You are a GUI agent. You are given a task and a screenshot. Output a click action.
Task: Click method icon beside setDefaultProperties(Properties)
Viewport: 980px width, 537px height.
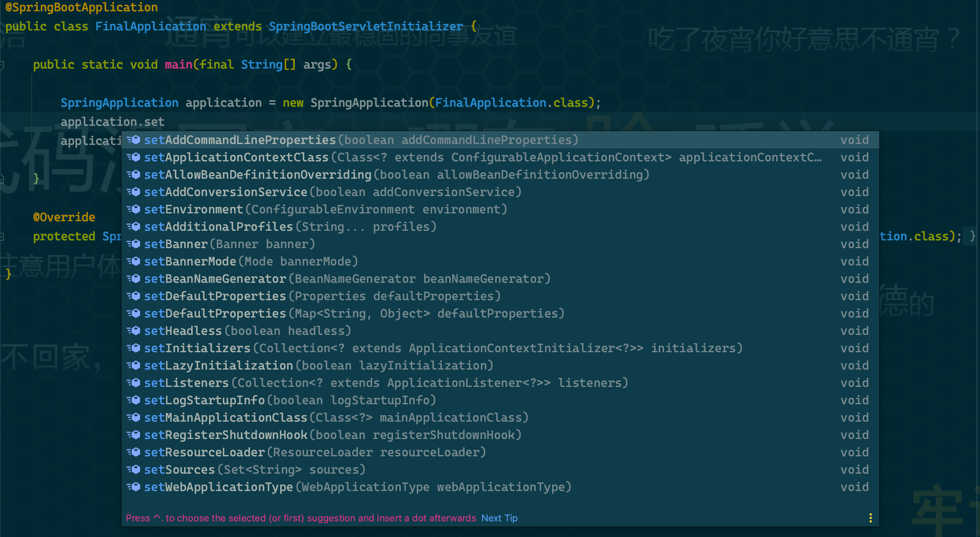point(134,296)
